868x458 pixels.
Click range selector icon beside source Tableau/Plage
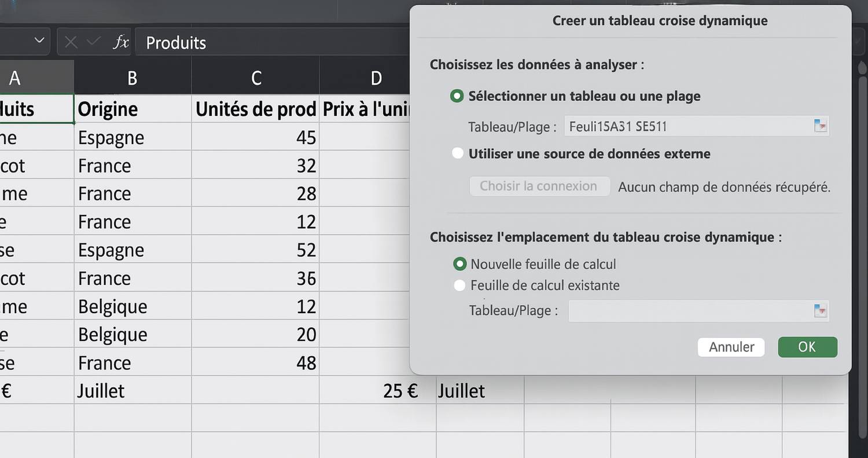[x=820, y=126]
